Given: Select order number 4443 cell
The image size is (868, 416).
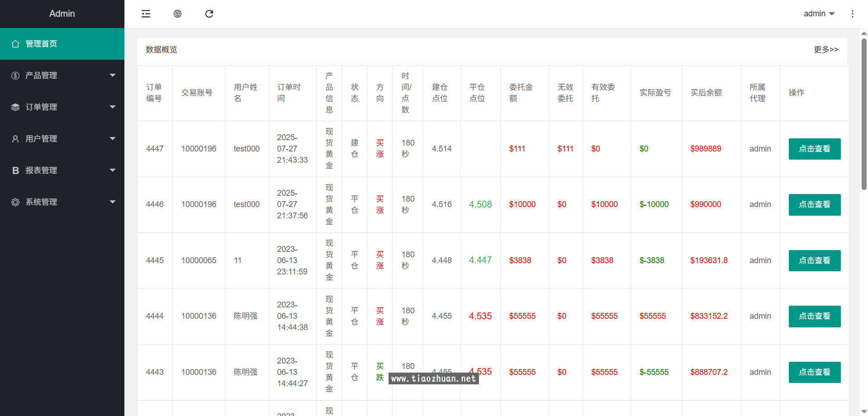Looking at the screenshot, I should click(155, 372).
